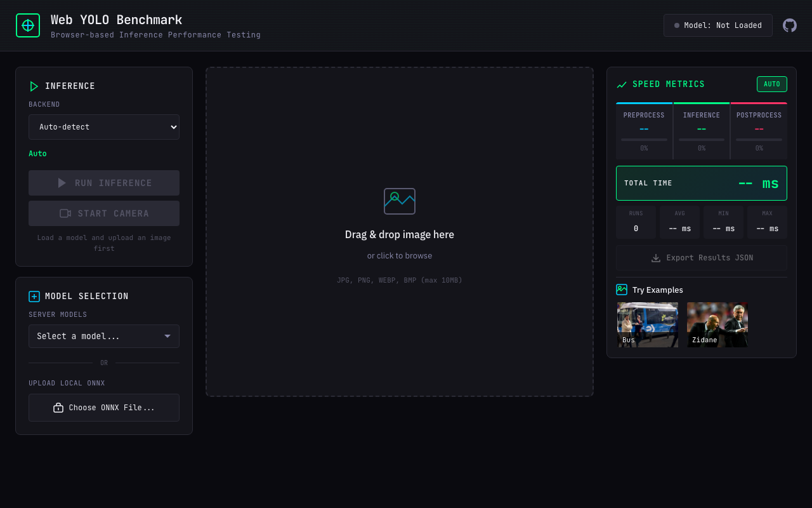This screenshot has height=508, width=812.
Task: Export Results JSON from metrics panel
Action: pos(702,258)
